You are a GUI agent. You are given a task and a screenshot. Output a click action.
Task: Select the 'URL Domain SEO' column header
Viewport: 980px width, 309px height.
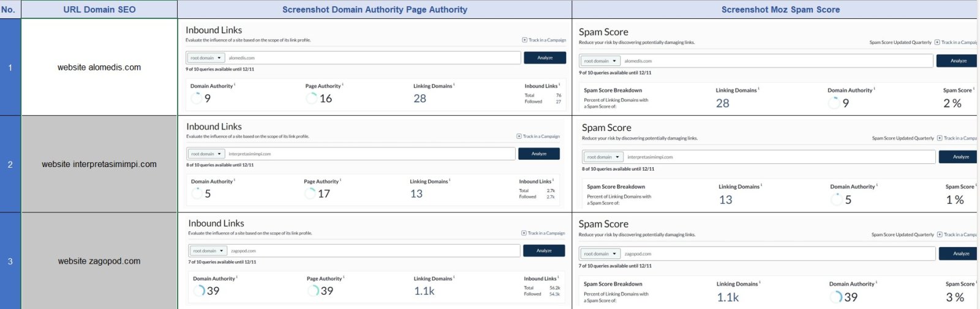click(x=99, y=9)
